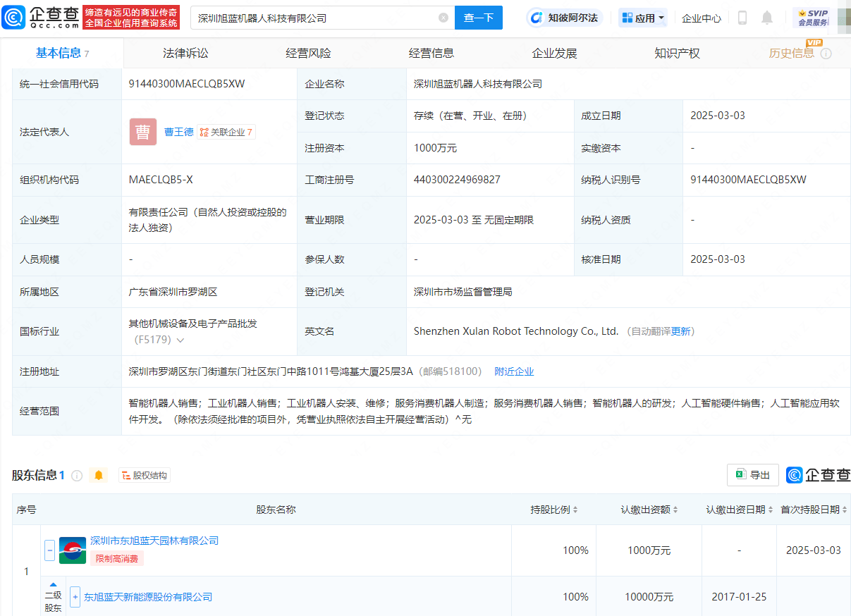Open the mobile phone app icon
This screenshot has width=851, height=616.
point(742,18)
